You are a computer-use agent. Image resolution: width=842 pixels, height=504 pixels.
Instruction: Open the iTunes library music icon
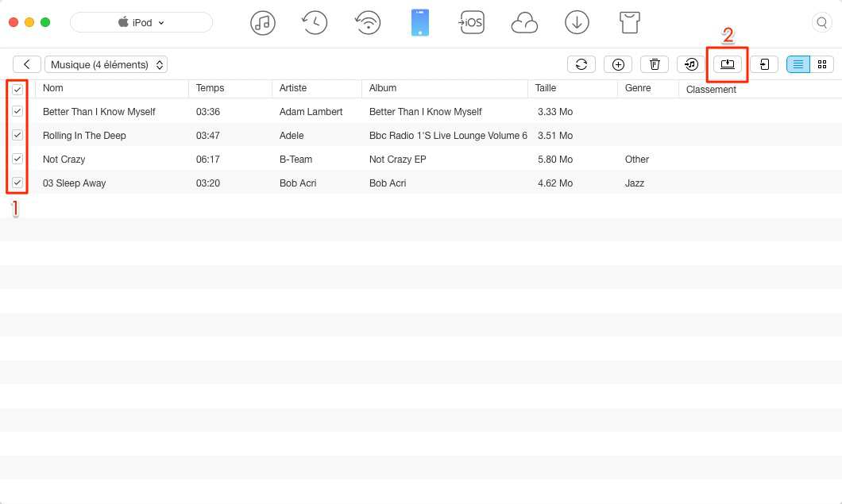263,23
